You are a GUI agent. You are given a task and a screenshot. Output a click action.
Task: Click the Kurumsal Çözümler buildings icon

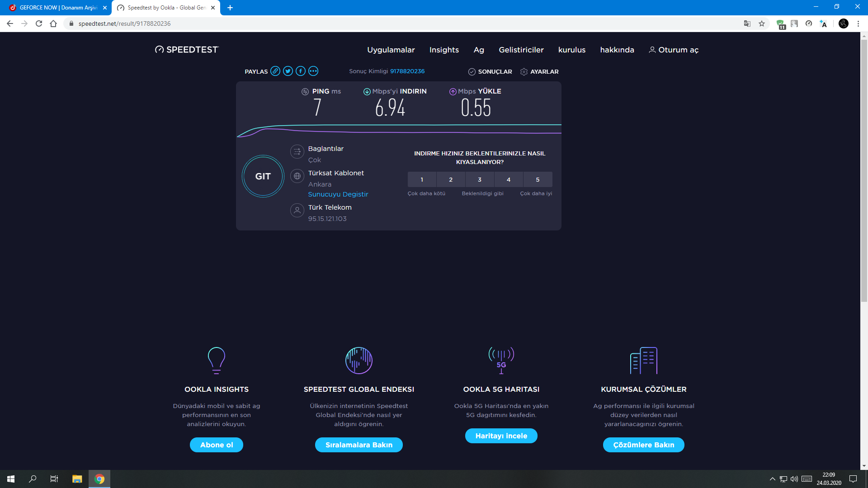(x=644, y=360)
